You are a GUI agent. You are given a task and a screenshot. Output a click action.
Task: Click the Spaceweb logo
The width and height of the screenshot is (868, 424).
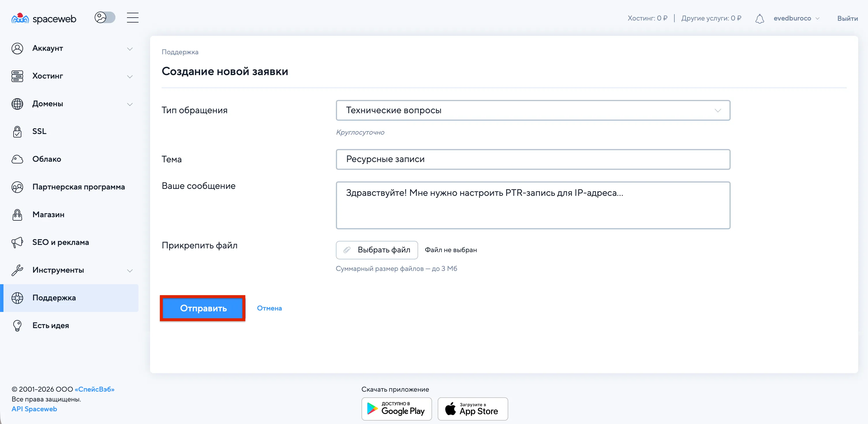(44, 18)
